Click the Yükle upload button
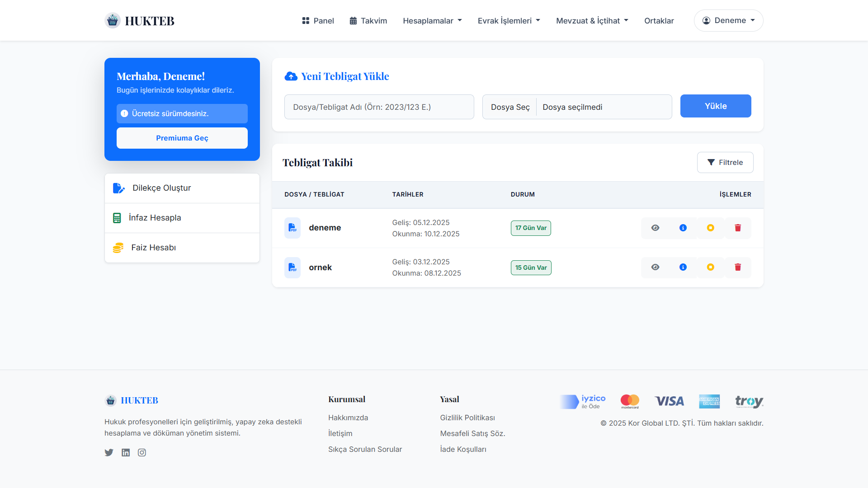The height and width of the screenshot is (488, 868). pyautogui.click(x=716, y=106)
